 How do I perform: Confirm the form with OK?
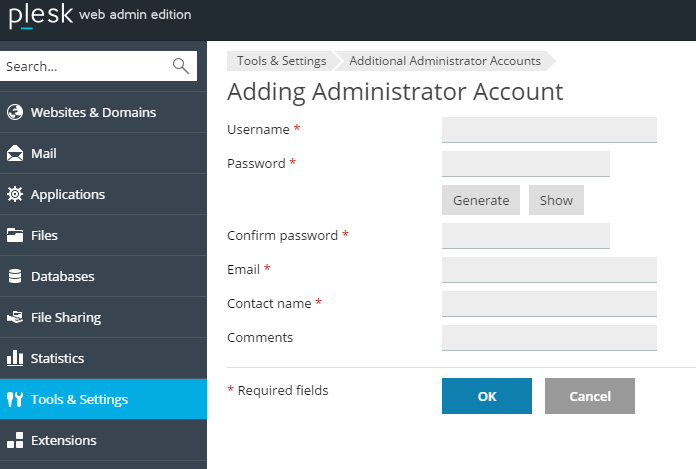pos(487,396)
